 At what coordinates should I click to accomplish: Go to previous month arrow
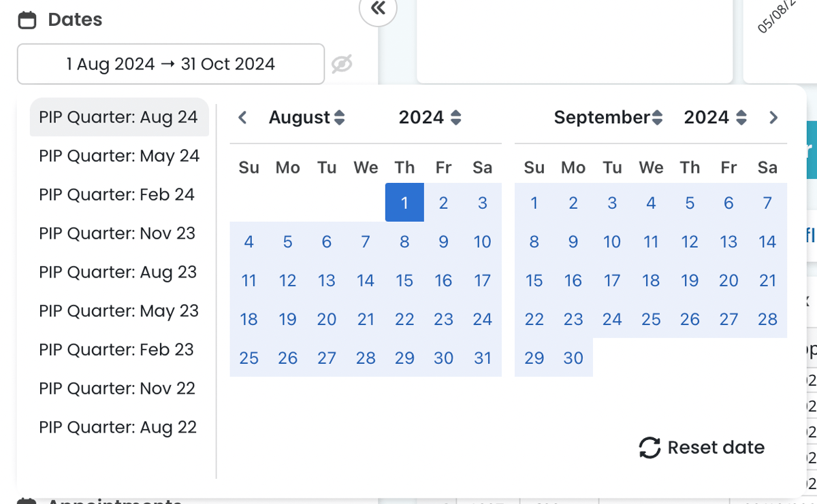point(242,118)
